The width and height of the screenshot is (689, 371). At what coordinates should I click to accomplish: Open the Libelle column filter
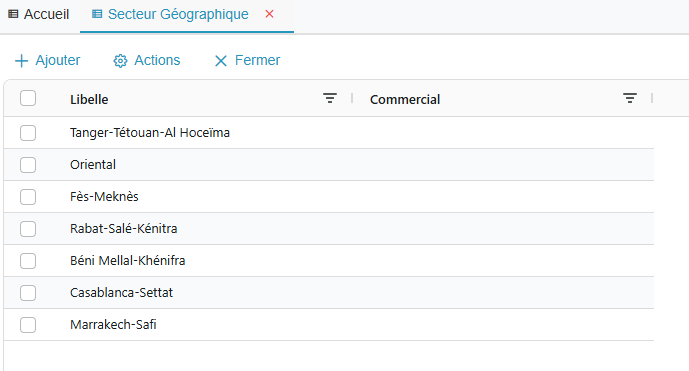point(330,98)
